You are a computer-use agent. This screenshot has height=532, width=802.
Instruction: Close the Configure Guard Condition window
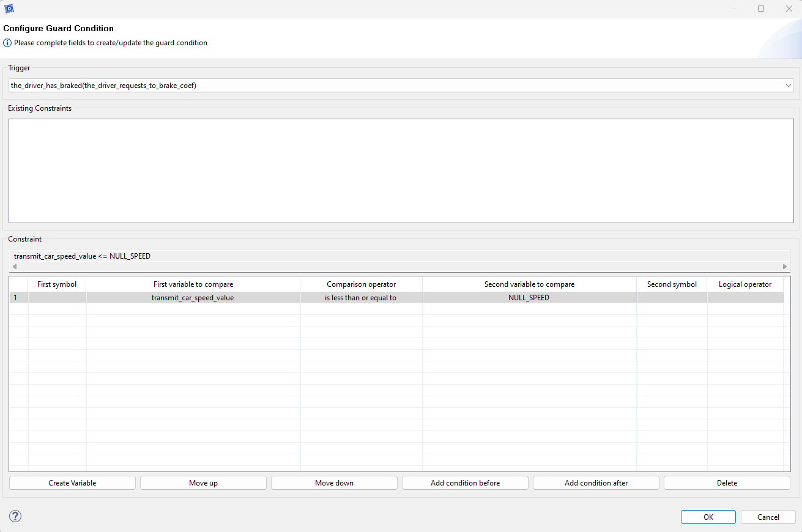(789, 9)
